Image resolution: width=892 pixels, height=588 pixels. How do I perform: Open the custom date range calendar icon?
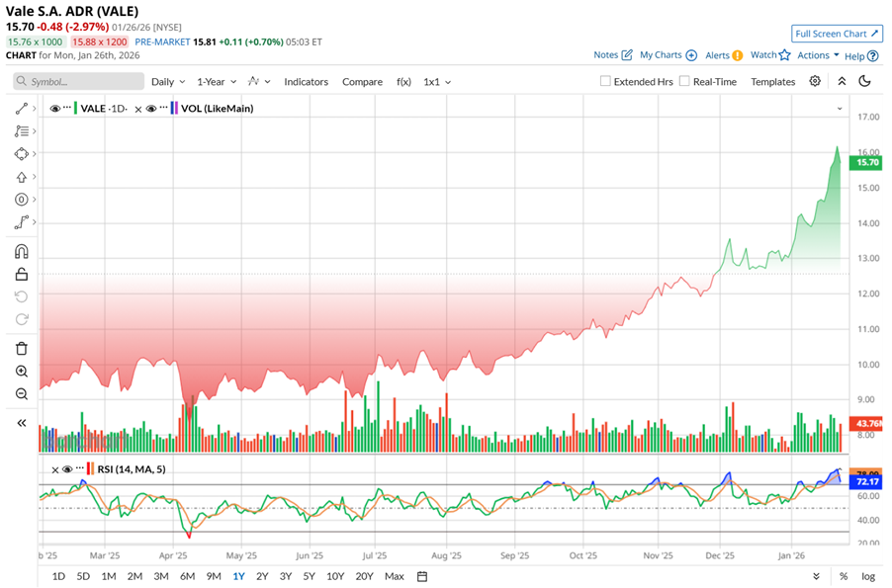click(x=422, y=576)
